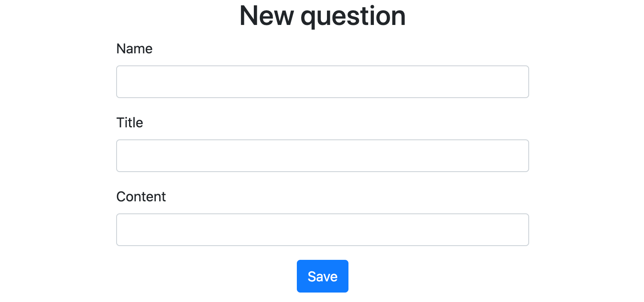Viewport: 644px width, 302px height.
Task: Click the New question heading
Action: (x=322, y=16)
